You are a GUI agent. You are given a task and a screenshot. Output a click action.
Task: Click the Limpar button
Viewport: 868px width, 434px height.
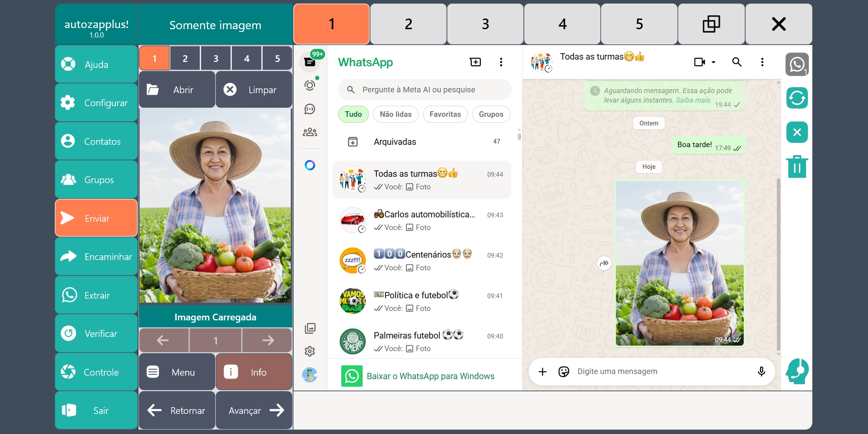point(254,90)
